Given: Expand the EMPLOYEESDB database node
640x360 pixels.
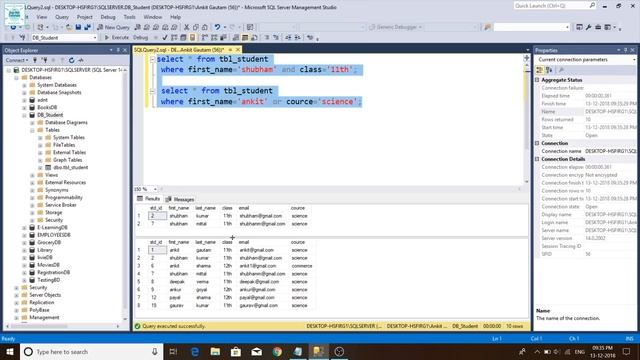Looking at the screenshot, I should [24, 235].
